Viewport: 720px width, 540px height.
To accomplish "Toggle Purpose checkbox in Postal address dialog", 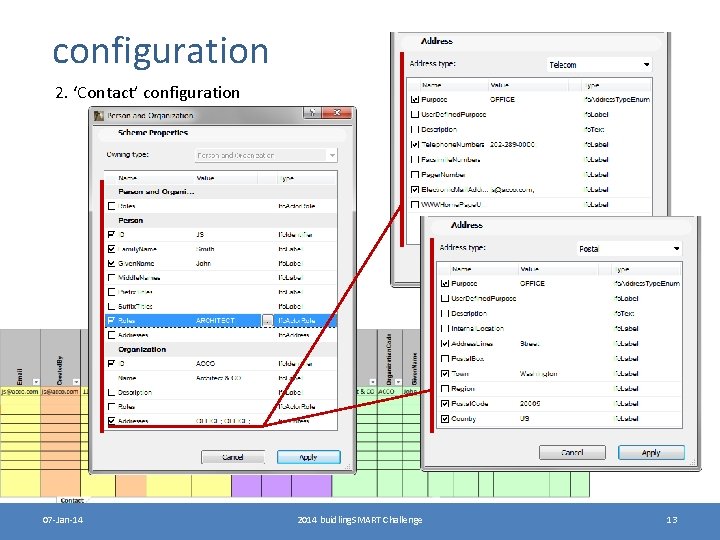I will (444, 283).
